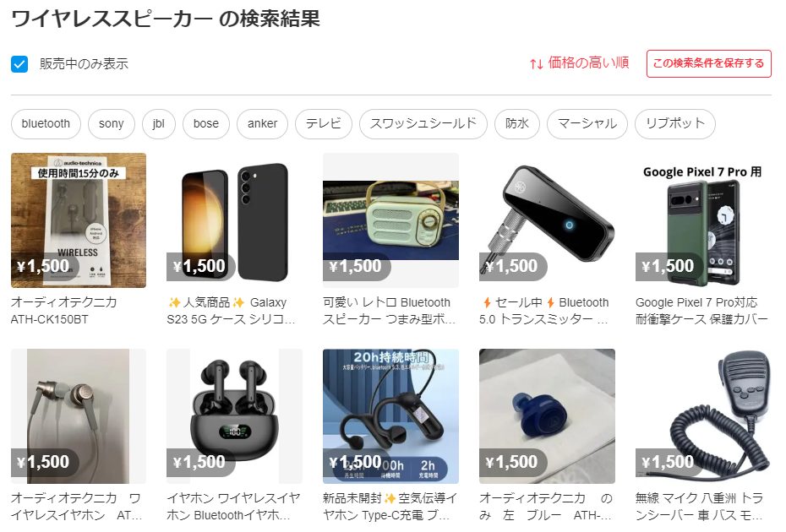Open the green retro Bluetooth speaker thumbnail

point(390,220)
